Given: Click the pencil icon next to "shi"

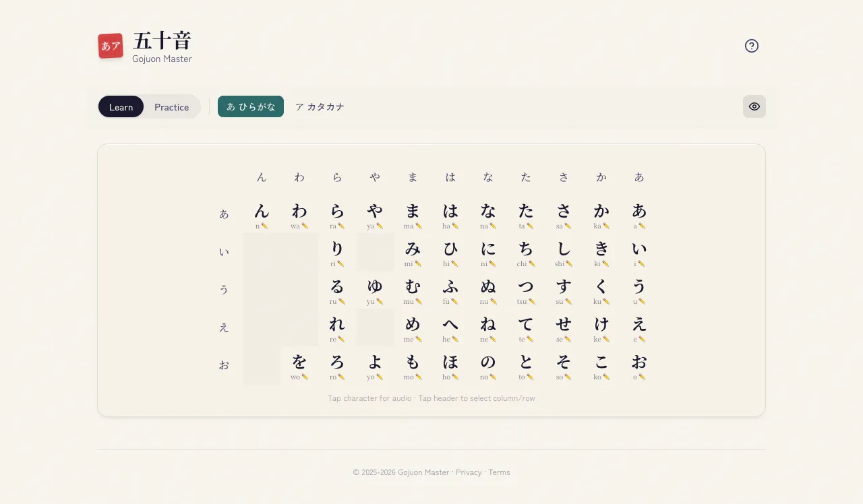Looking at the screenshot, I should point(570,263).
